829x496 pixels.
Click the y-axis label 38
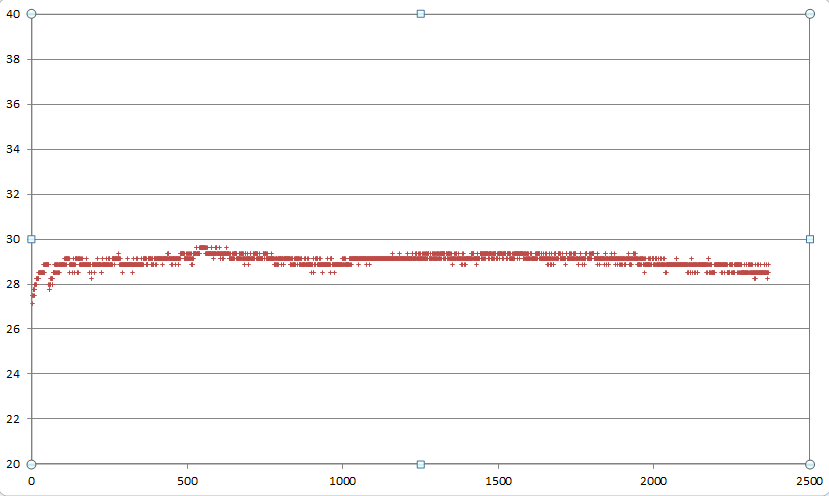pyautogui.click(x=13, y=59)
